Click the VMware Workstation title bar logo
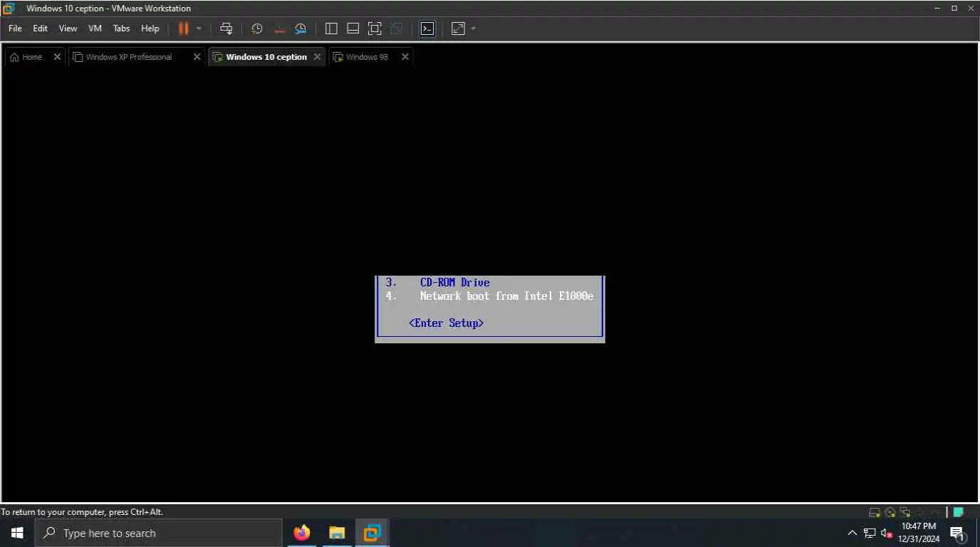Image resolution: width=980 pixels, height=547 pixels. (9, 9)
